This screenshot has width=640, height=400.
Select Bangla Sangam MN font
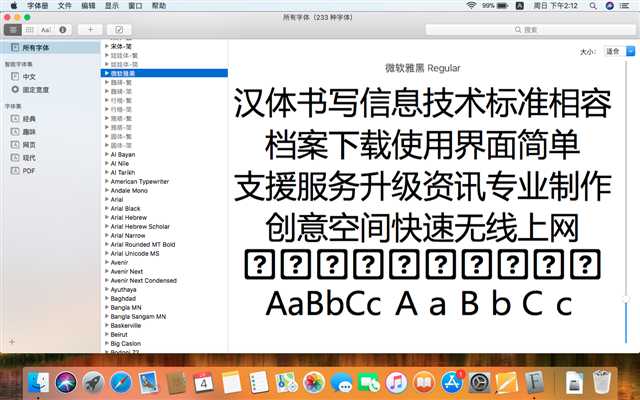coord(164,316)
